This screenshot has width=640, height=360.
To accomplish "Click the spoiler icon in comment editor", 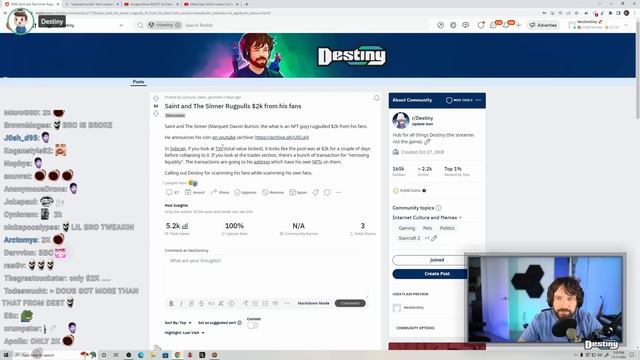I will pos(231,303).
